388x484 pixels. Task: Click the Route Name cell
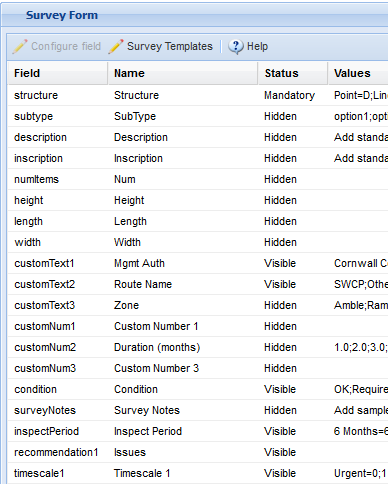point(183,284)
